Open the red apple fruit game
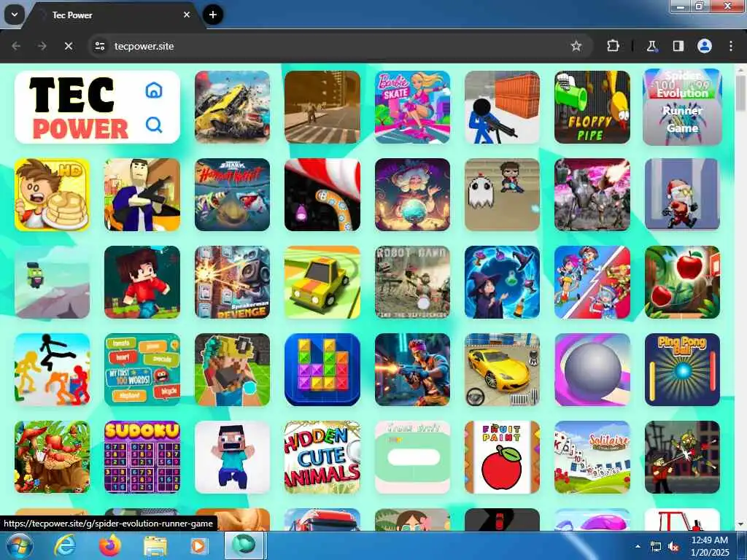747x560 pixels. click(682, 282)
